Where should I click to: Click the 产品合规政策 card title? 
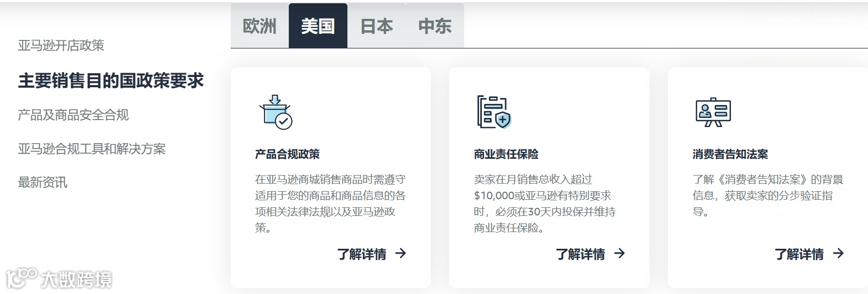pyautogui.click(x=287, y=155)
